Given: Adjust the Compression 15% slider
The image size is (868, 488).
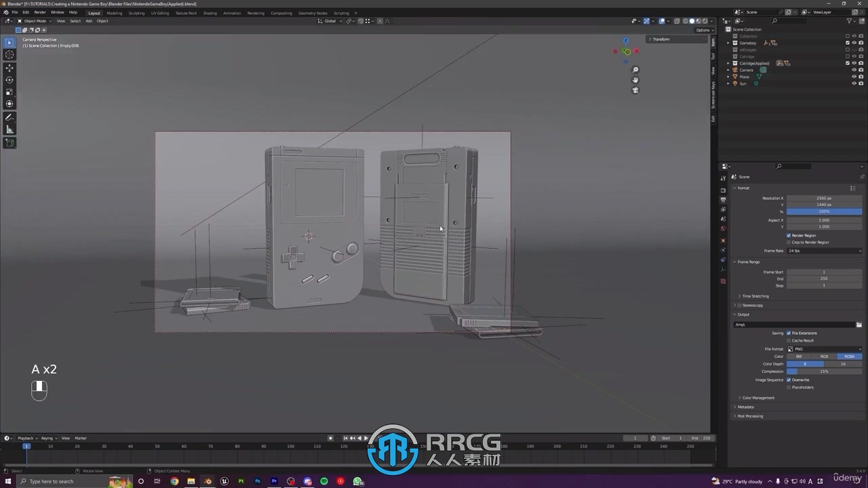Looking at the screenshot, I should pos(824,371).
